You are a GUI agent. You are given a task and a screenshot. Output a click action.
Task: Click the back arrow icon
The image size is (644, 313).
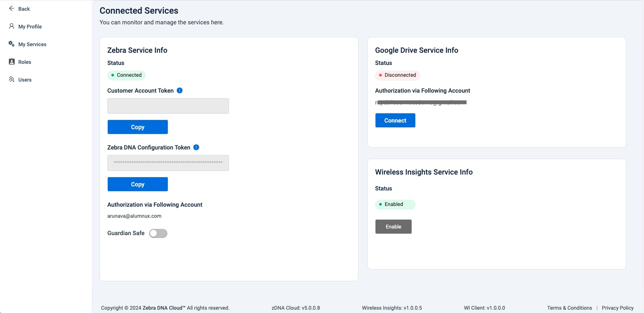tap(11, 8)
